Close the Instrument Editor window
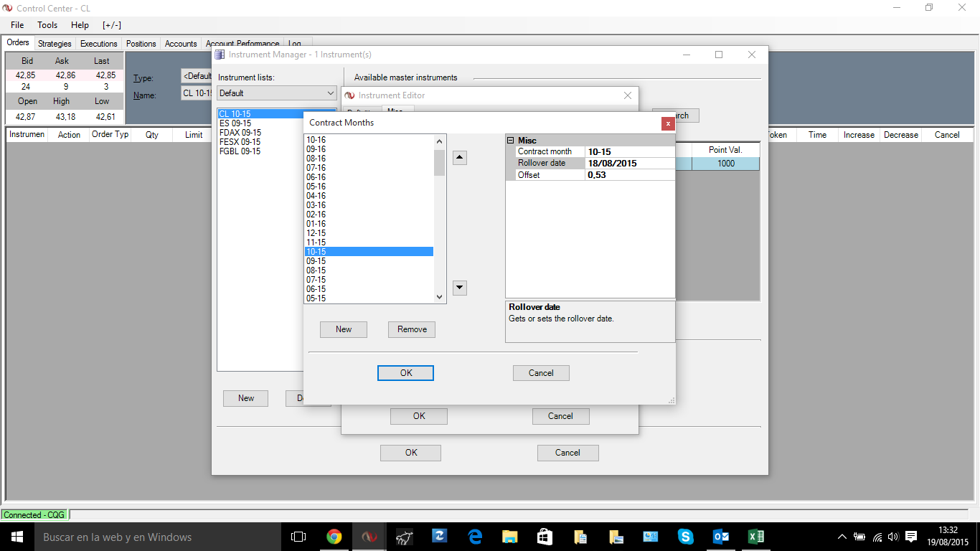This screenshot has width=980, height=551. [628, 95]
